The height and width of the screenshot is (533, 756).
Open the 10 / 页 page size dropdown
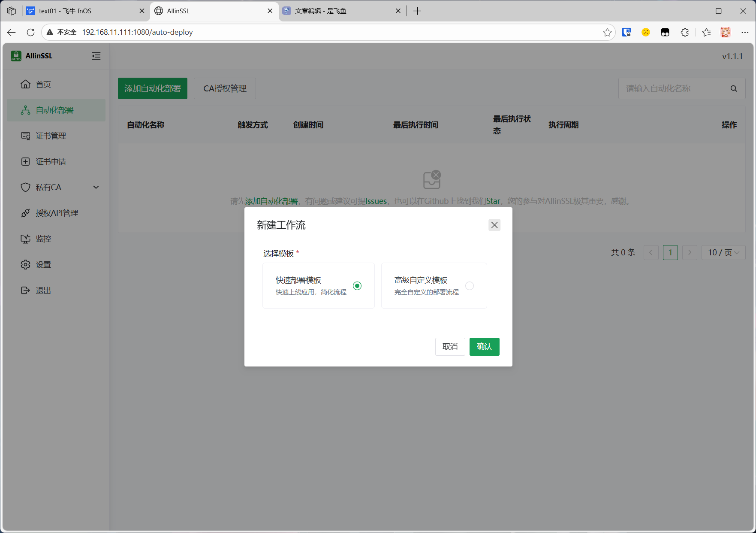pos(723,253)
